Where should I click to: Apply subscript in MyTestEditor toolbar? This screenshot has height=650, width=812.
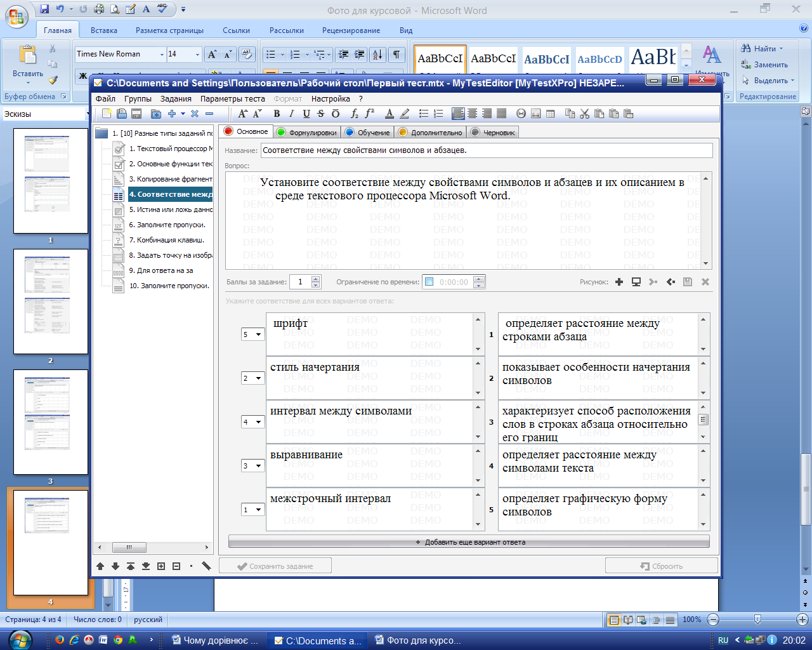(355, 114)
